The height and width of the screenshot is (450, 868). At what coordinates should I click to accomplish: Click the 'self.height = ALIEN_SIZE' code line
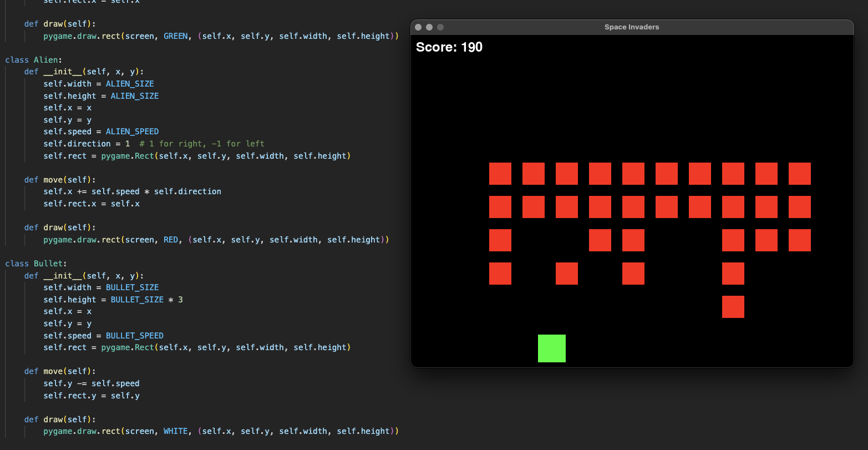(x=101, y=96)
